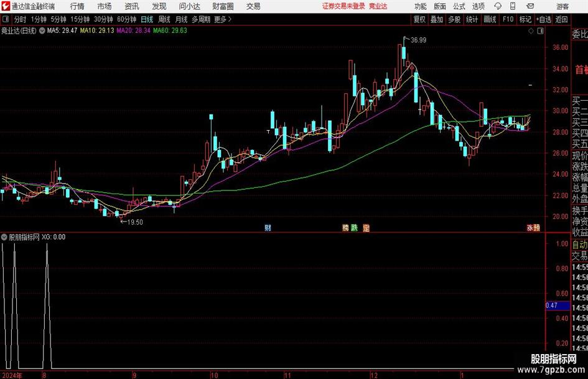Viewport: 588px width, 379px height.
Task: Click the 游客 guest account label
Action: (x=562, y=6)
